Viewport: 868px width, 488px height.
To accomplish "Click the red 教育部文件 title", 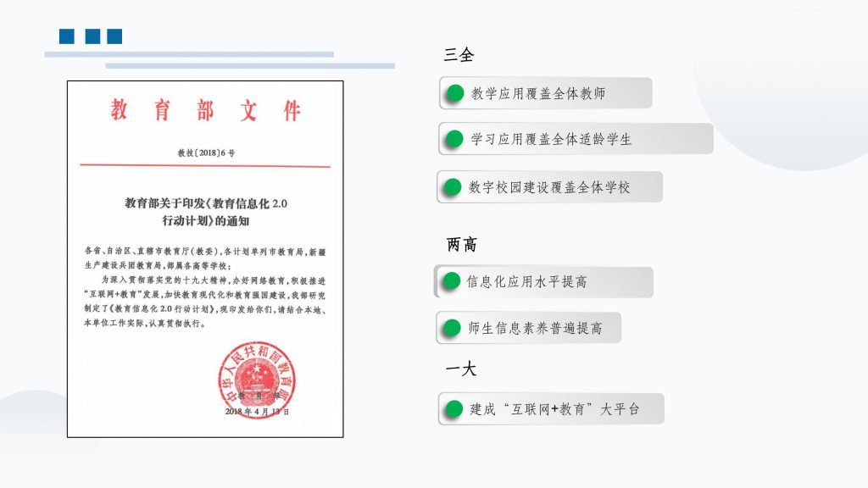I will tap(205, 110).
